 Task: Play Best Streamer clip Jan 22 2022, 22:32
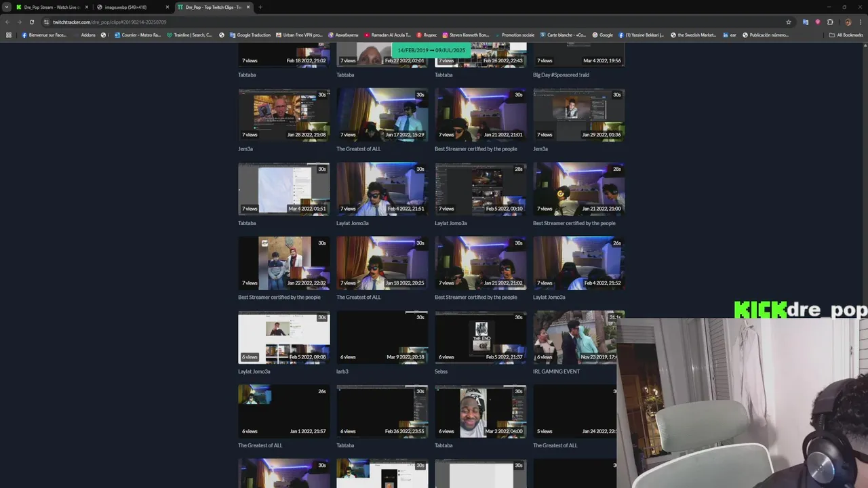[x=284, y=263]
